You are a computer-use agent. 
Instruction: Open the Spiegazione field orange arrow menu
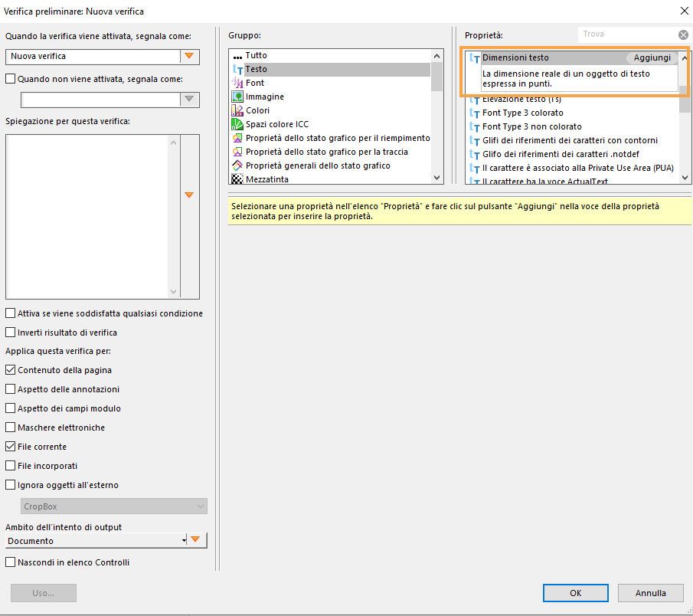click(x=190, y=195)
